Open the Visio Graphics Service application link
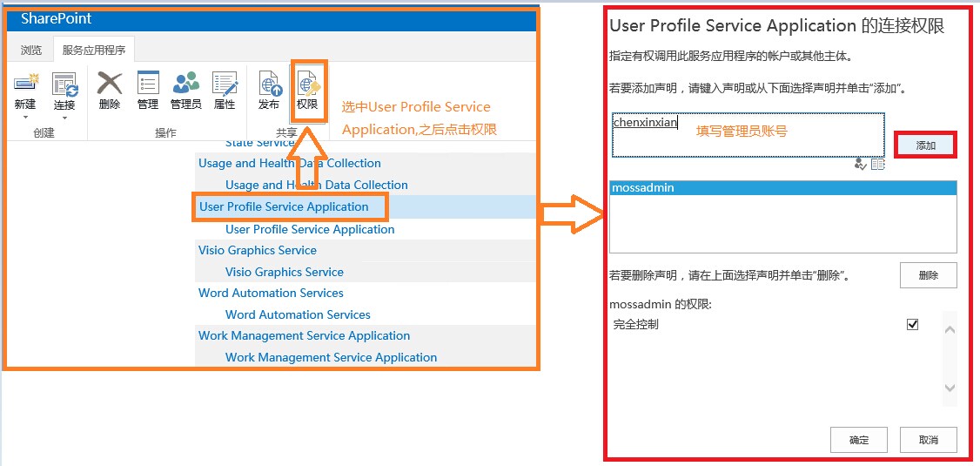Viewport: 980px width, 466px height. (258, 250)
